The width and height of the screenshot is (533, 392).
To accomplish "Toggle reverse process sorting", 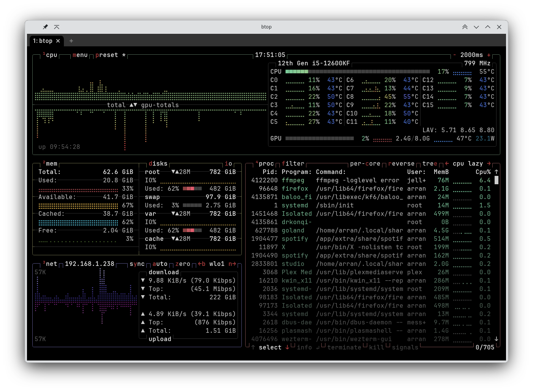I will pos(401,164).
